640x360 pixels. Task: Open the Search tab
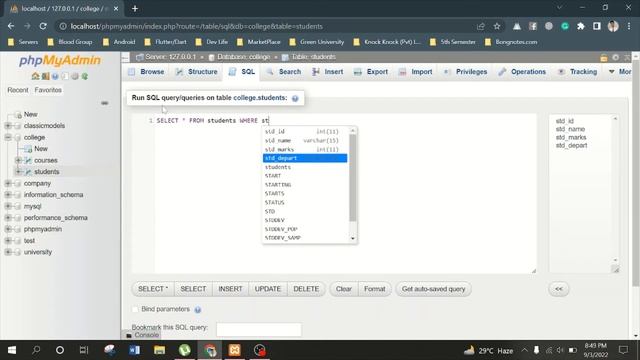click(x=284, y=71)
